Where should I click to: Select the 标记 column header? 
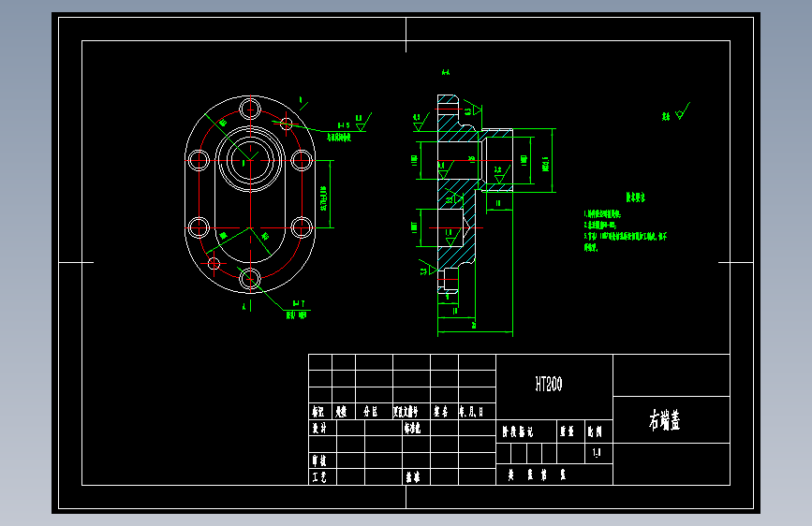(318, 412)
